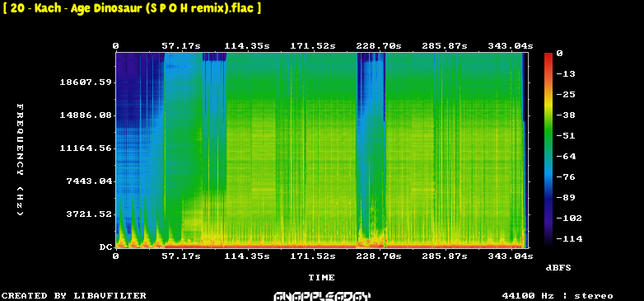Click the 57.17s marker on top time axis

[x=181, y=46]
